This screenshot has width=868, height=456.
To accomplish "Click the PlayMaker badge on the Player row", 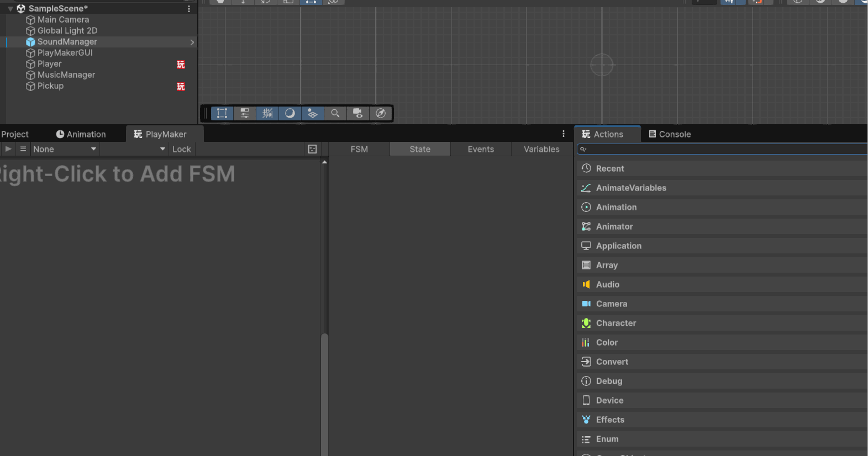I will point(181,65).
